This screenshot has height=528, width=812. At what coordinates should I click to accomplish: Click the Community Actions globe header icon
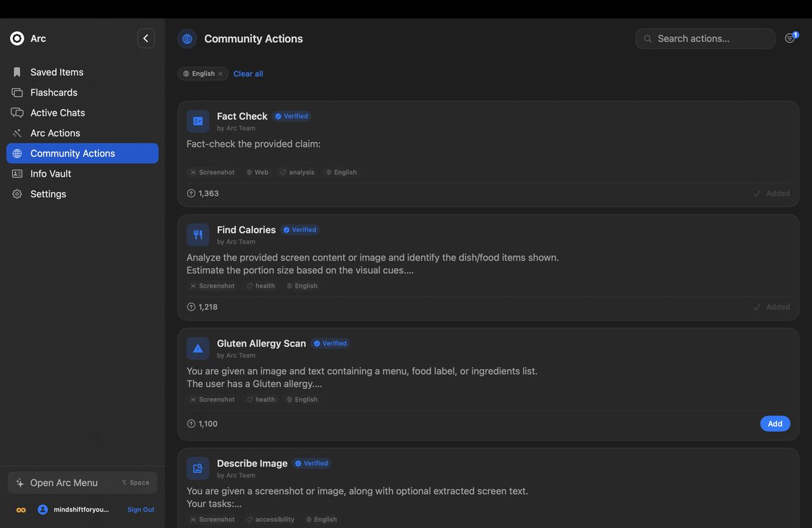point(187,39)
